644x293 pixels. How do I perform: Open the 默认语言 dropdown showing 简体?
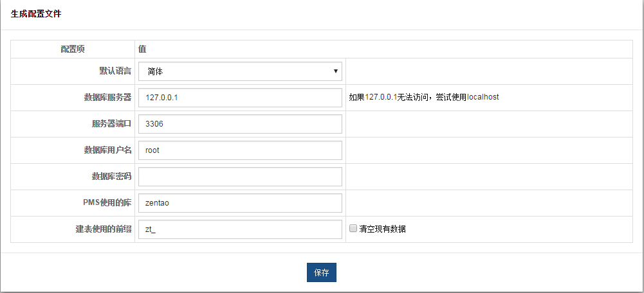(240, 71)
